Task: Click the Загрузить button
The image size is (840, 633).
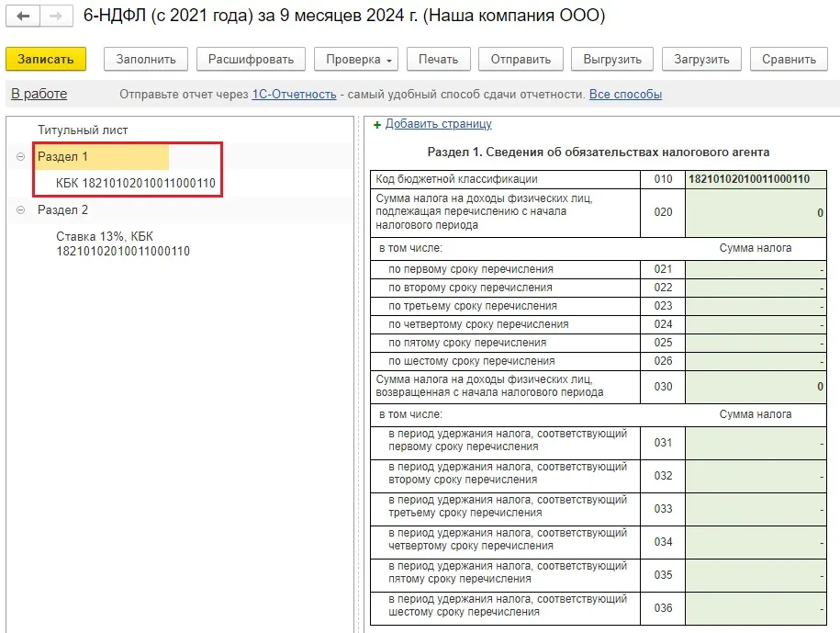Action: point(700,59)
